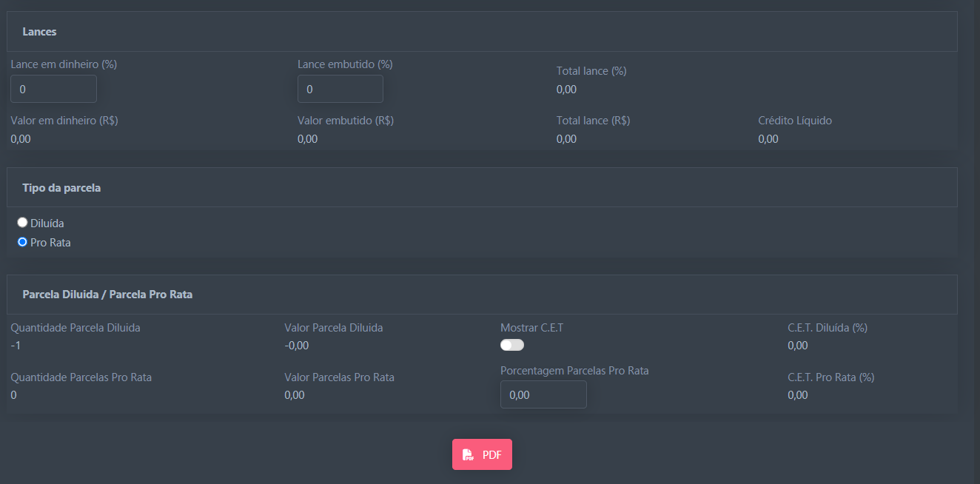Choose the Pro Rata radio option
This screenshot has width=980, height=484.
pyautogui.click(x=22, y=241)
